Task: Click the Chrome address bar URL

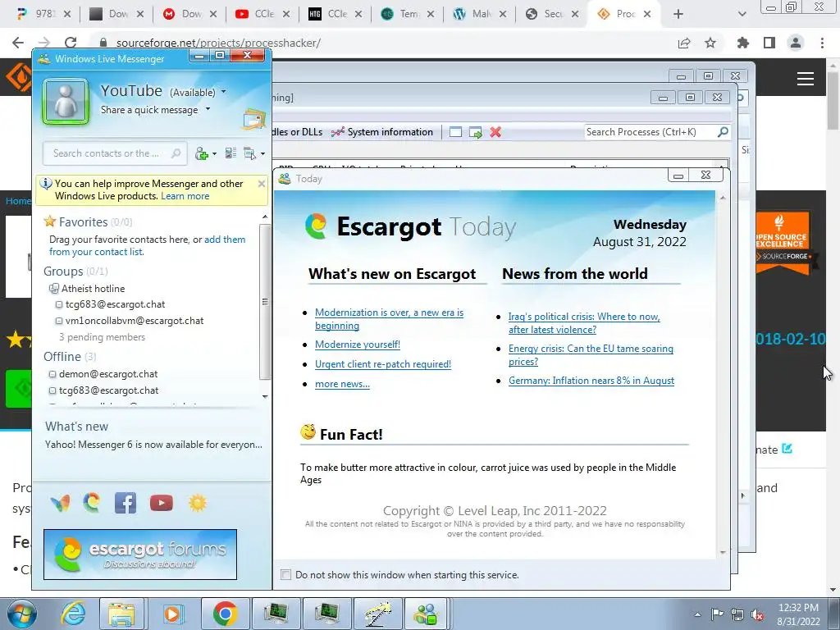Action: click(218, 43)
